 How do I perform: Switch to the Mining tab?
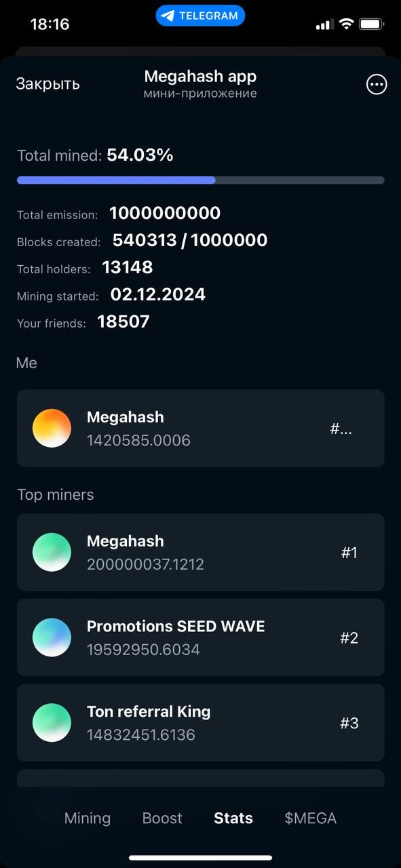click(88, 818)
